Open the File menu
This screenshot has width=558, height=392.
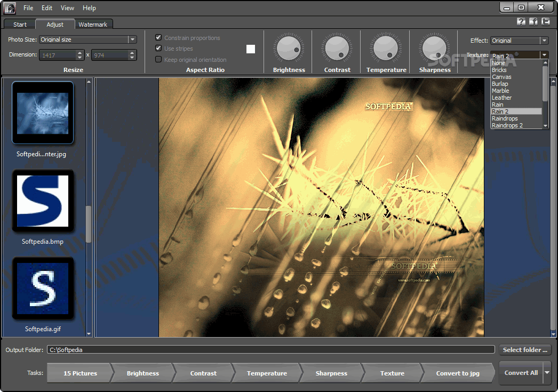tap(28, 8)
